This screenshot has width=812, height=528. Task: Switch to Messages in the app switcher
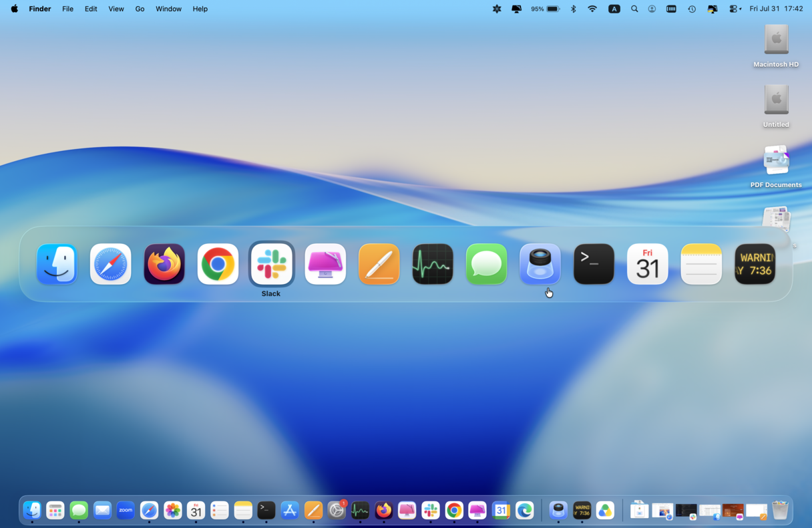click(486, 264)
